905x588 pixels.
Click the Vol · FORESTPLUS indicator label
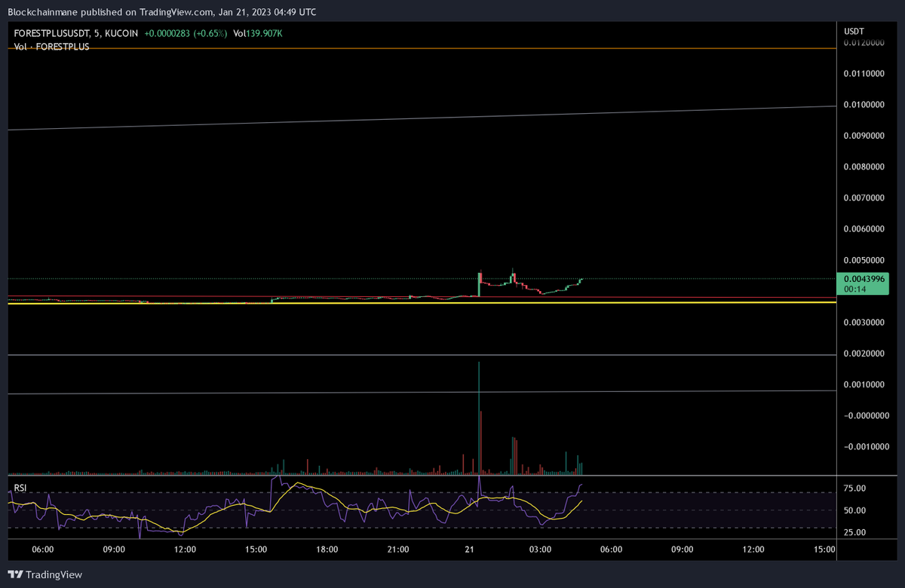pyautogui.click(x=51, y=47)
